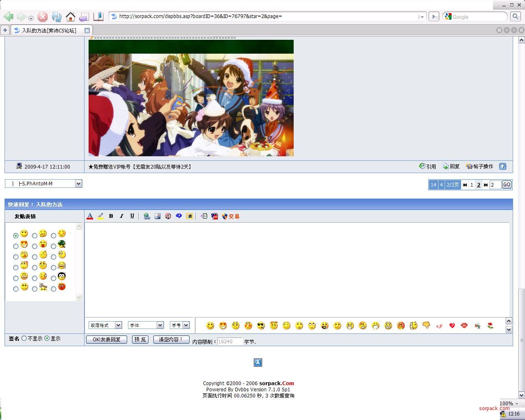Click the italic formatting icon
Viewport: 525px width, 420px height.
point(121,216)
